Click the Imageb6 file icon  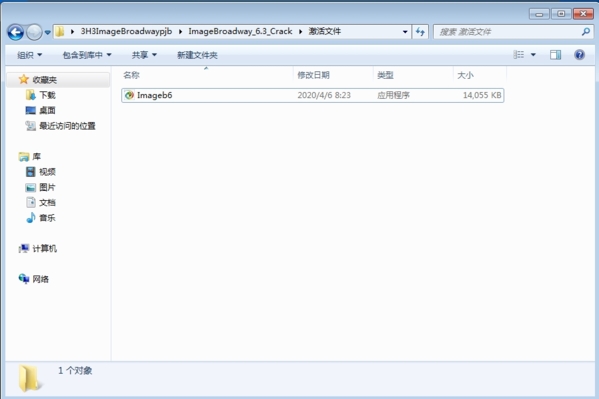point(129,95)
